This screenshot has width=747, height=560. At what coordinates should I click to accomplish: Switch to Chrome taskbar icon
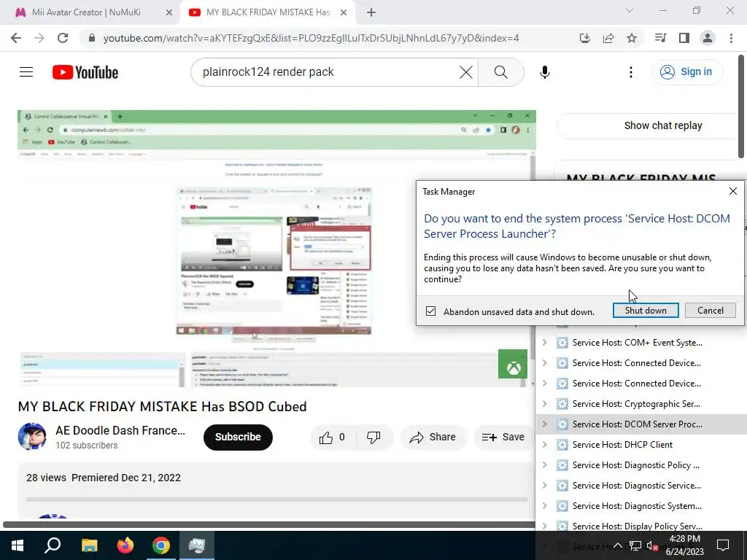point(161,545)
